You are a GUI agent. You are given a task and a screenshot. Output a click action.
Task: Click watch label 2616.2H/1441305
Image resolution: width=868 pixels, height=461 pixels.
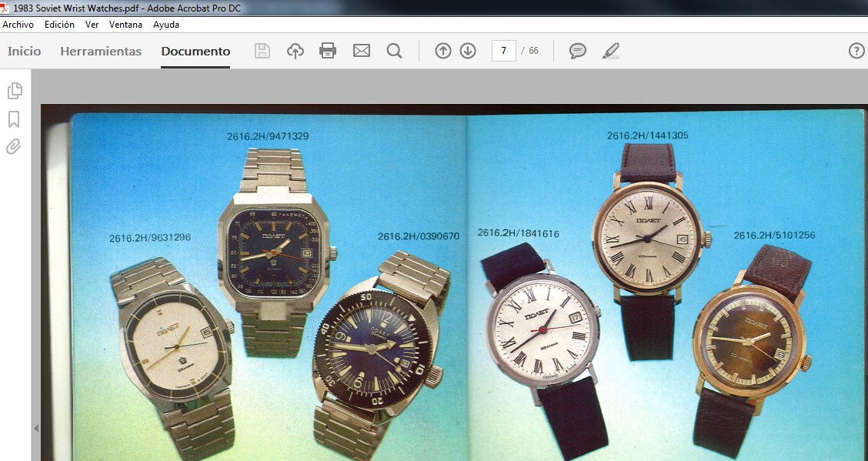(x=648, y=135)
